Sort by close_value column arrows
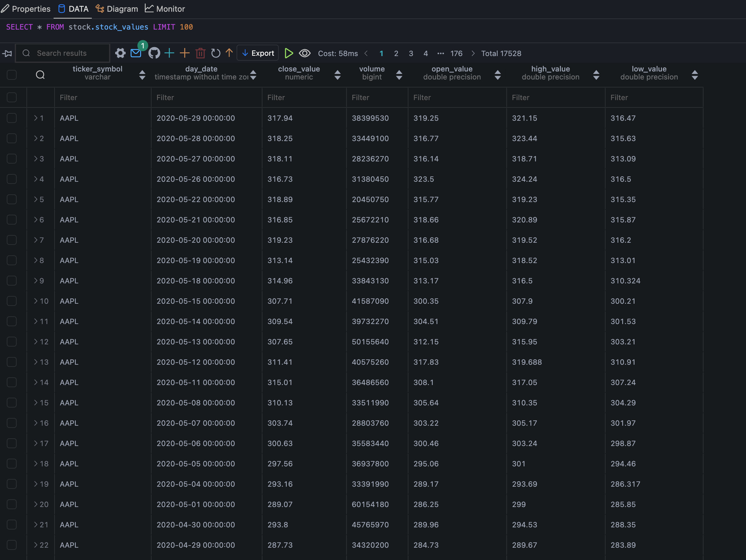The image size is (746, 560). 337,75
